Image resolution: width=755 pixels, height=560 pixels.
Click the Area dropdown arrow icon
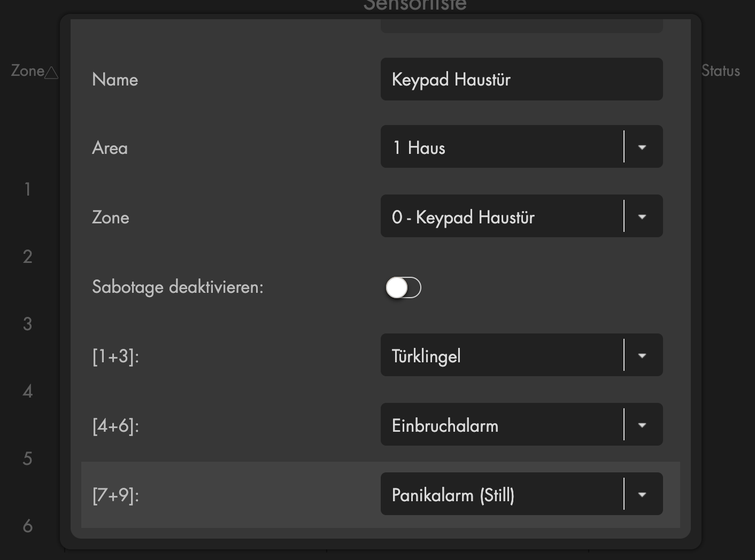click(642, 147)
